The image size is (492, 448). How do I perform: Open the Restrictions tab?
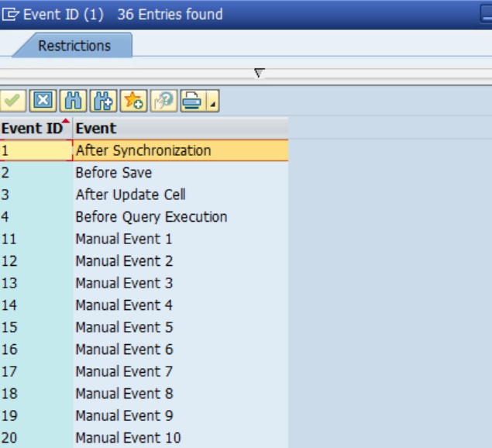tap(74, 46)
